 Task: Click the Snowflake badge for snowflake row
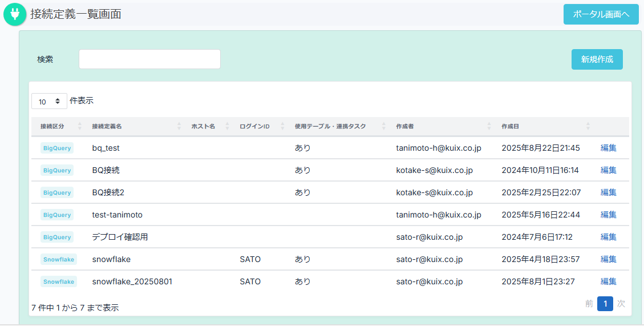pos(59,259)
